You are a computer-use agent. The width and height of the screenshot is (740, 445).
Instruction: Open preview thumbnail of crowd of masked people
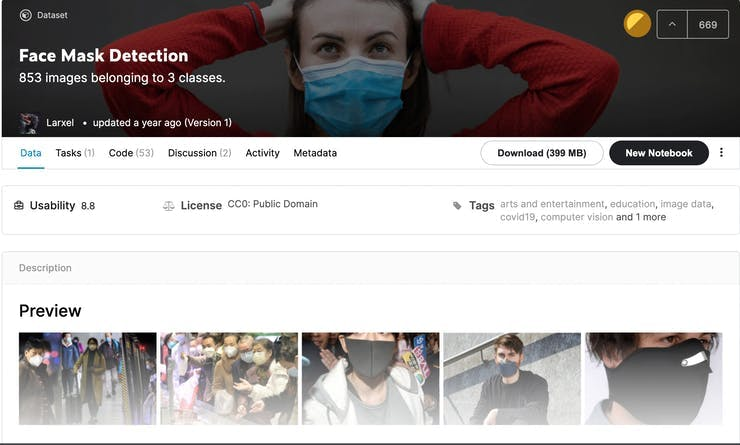point(229,378)
